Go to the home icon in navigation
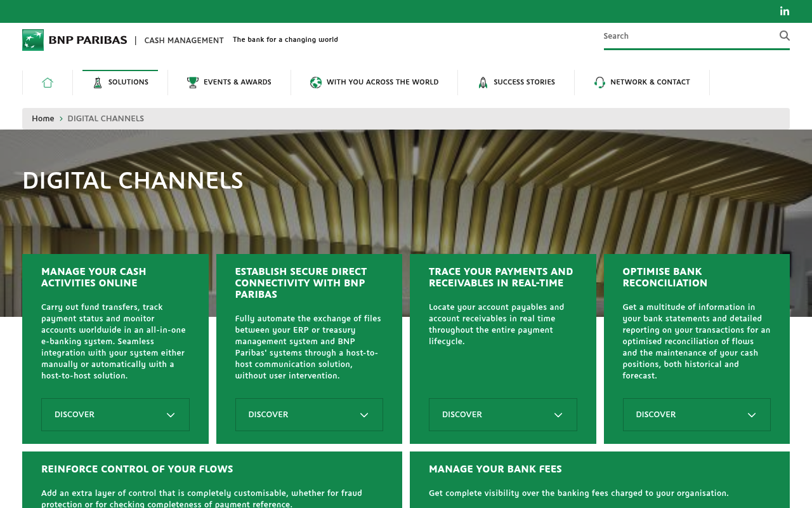 48,83
